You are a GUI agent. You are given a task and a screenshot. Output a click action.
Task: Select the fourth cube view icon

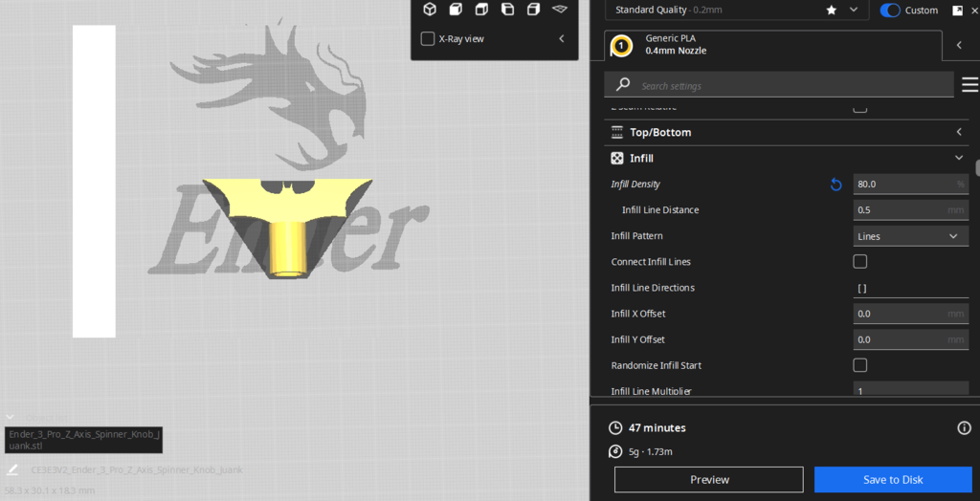coord(507,9)
